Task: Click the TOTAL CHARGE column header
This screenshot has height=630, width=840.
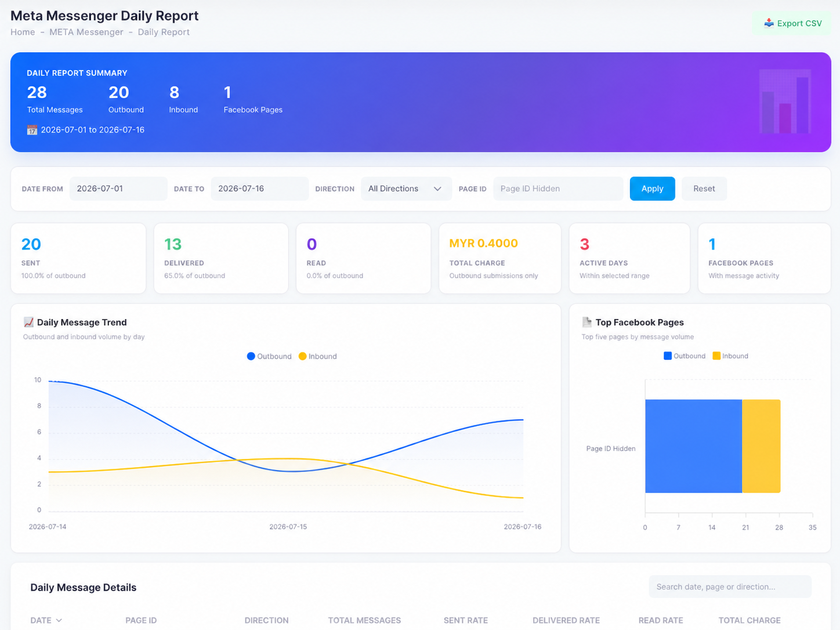Action: tap(750, 621)
